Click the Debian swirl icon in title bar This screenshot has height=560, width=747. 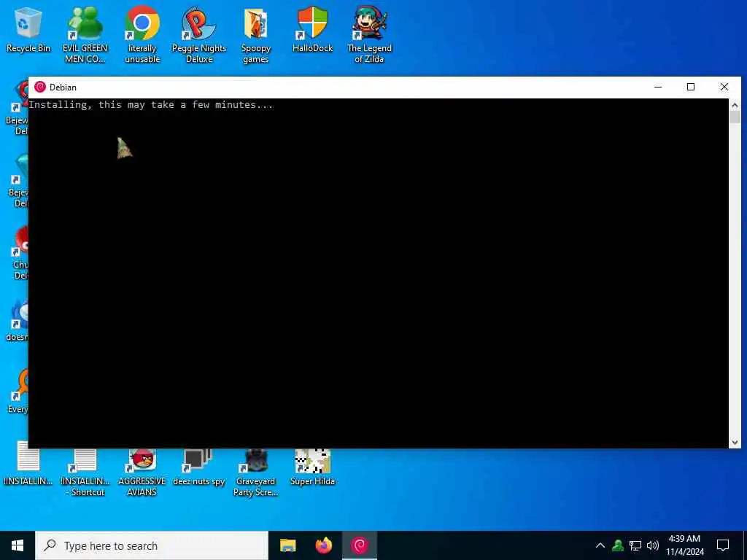coord(40,87)
